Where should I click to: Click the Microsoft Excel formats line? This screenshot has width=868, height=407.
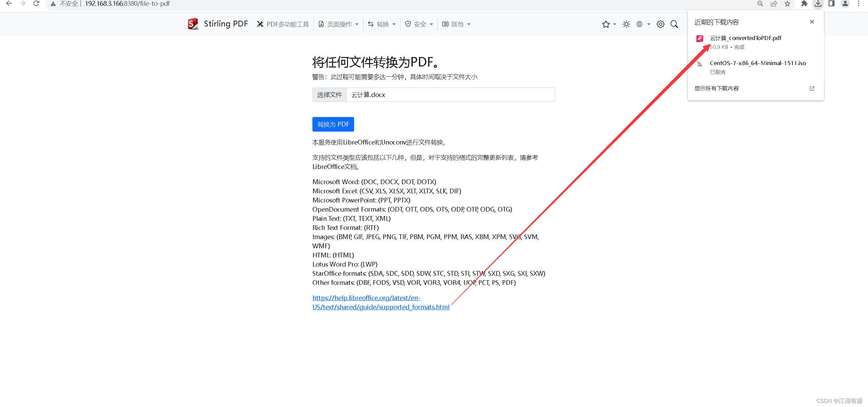click(x=387, y=191)
